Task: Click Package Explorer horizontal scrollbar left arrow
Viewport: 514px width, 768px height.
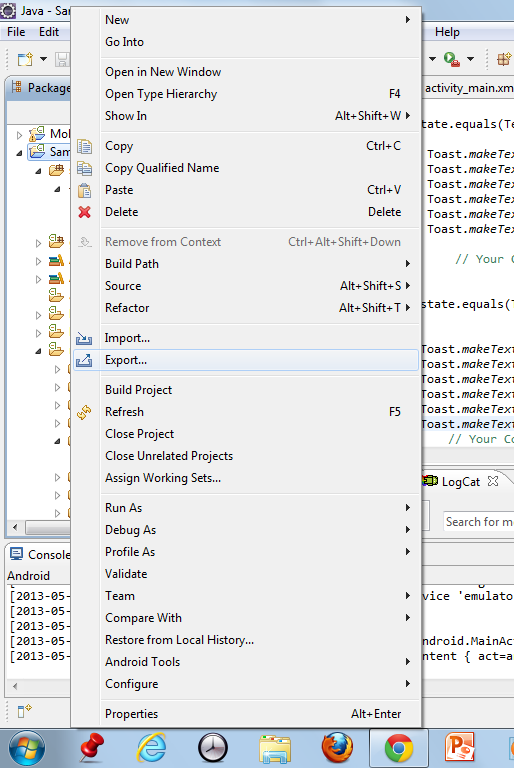Action: point(15,528)
